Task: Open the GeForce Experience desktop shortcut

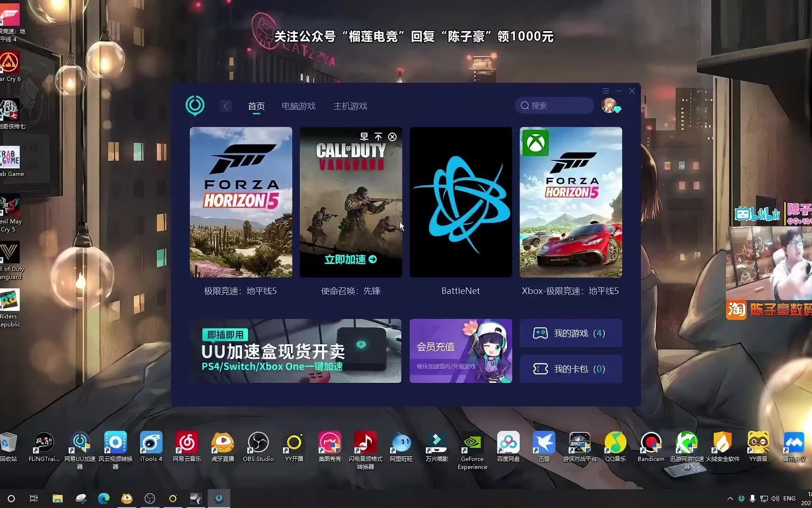Action: click(x=473, y=450)
